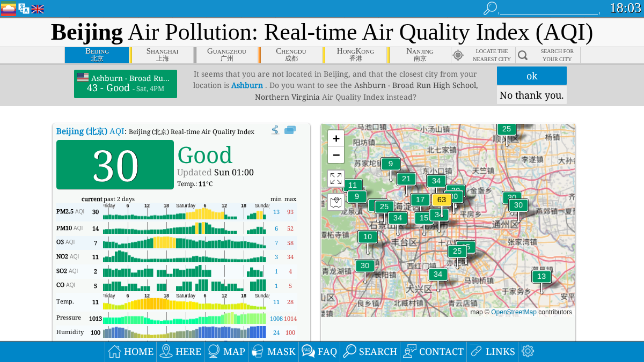Click the magnifier search icon in top bar
Viewport: 644px width, 362px height.
(490, 8)
